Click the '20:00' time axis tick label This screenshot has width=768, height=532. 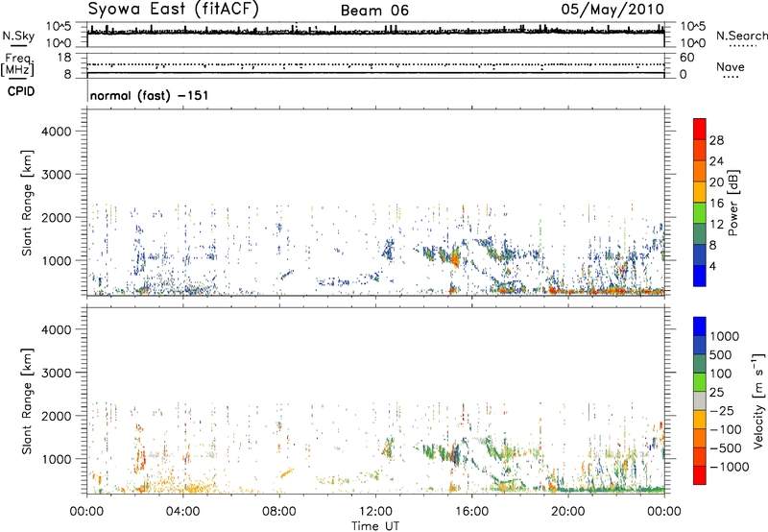coord(567,512)
